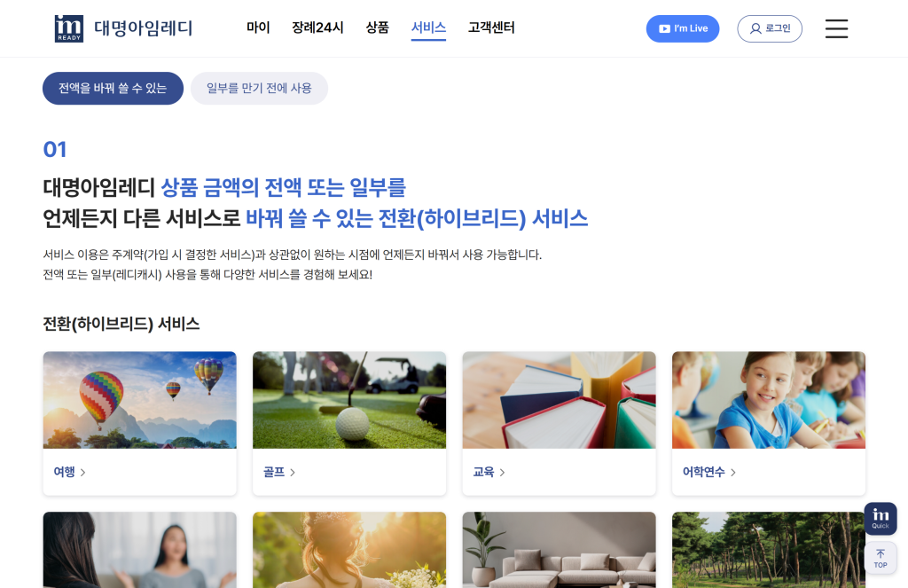Select the children studying image card
The width and height of the screenshot is (908, 588).
pyautogui.click(x=769, y=400)
